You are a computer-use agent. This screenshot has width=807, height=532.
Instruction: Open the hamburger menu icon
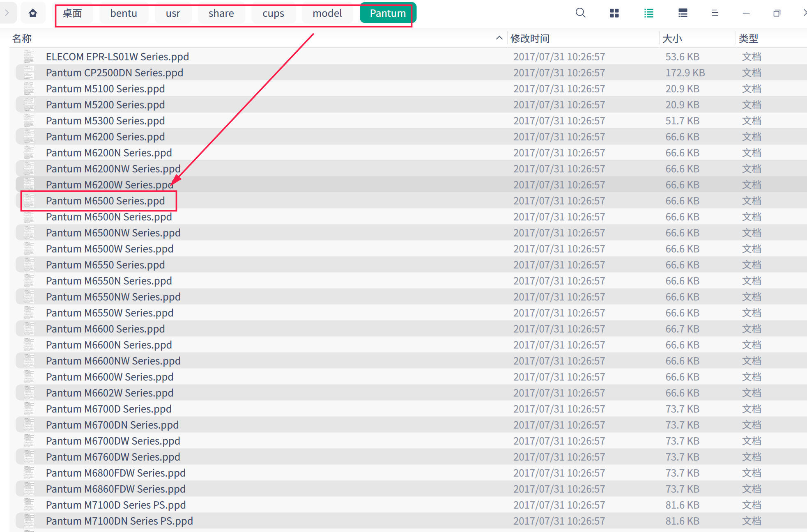715,13
